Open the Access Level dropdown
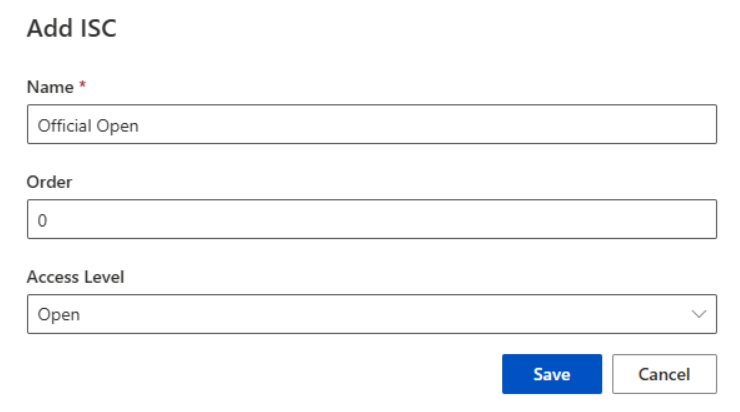The image size is (740, 412). coord(371,314)
